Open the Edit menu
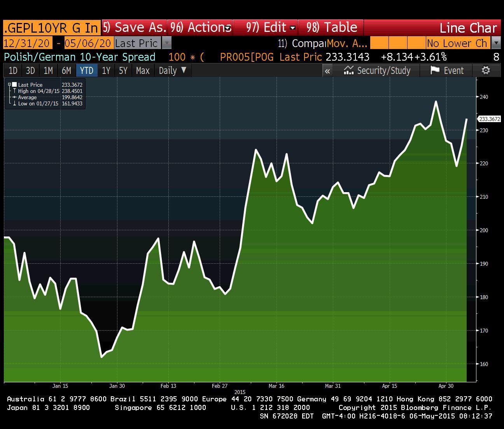This screenshot has width=504, height=429. click(271, 27)
